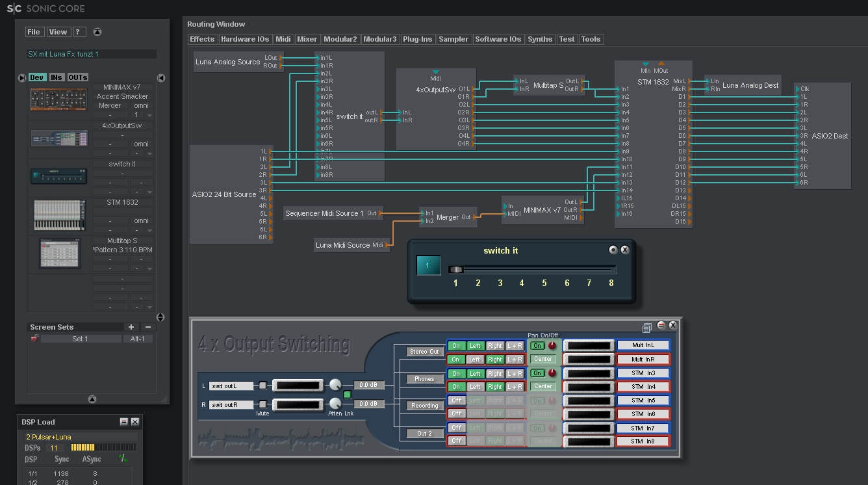This screenshot has width=868, height=485.
Task: Add a new screen set with plus button
Action: [131, 327]
